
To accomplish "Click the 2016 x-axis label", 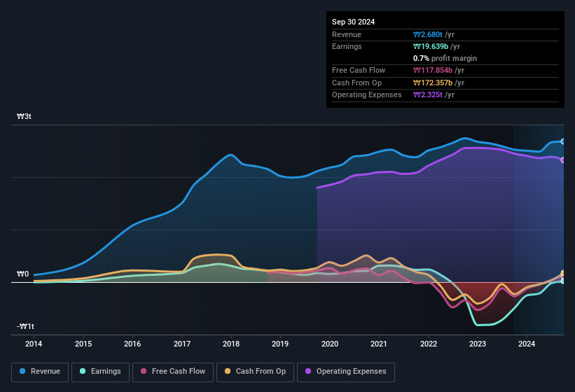I will click(132, 344).
